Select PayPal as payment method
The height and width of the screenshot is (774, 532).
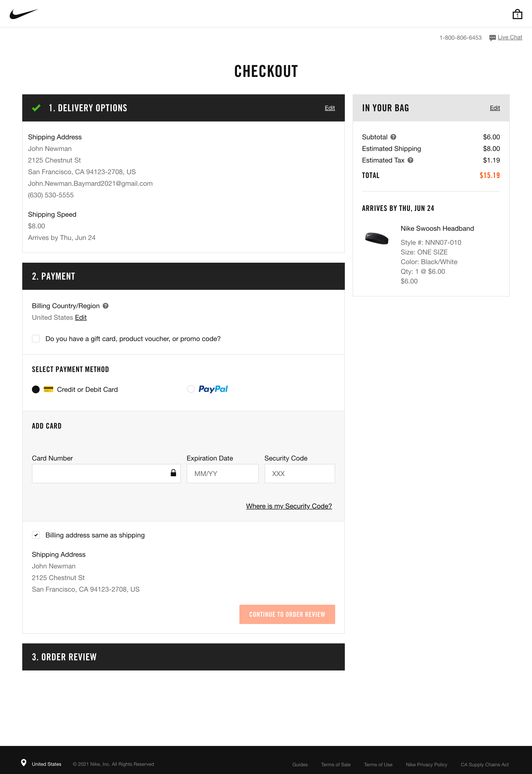point(191,389)
